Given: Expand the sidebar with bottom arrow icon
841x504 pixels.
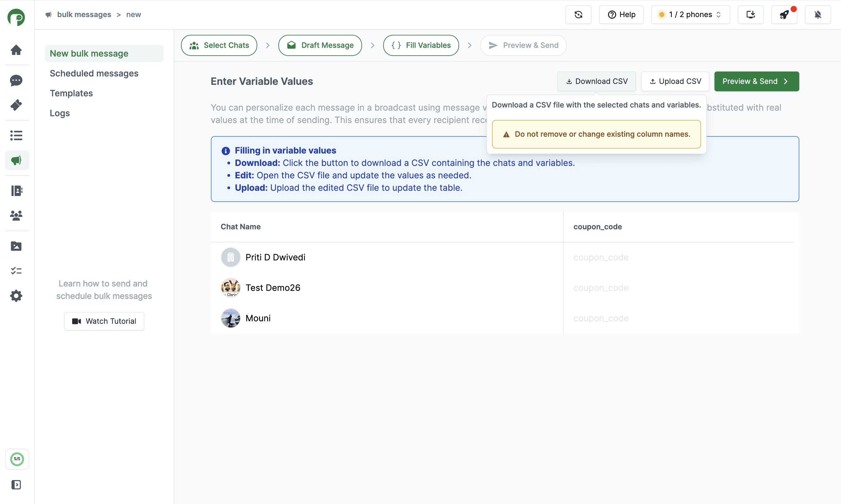Looking at the screenshot, I should tap(16, 485).
